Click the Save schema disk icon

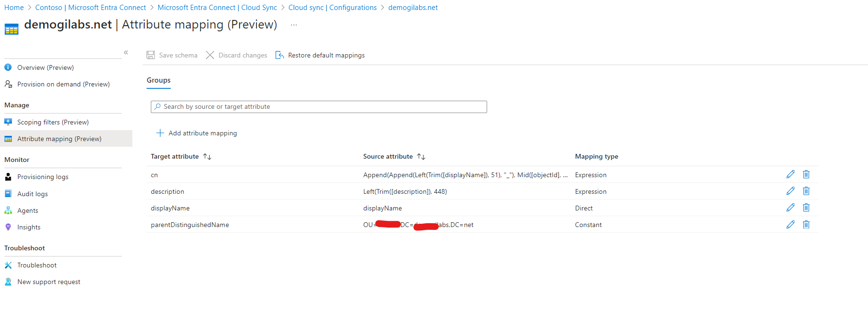tap(151, 55)
